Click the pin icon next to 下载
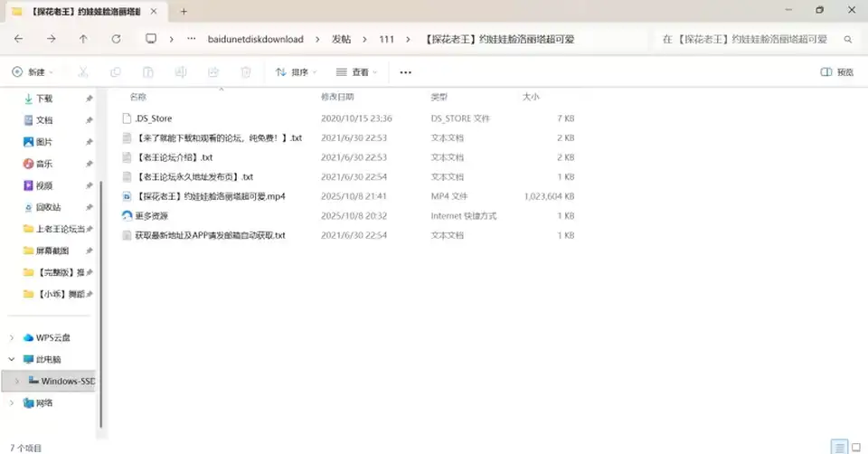The image size is (868, 454). tap(89, 99)
